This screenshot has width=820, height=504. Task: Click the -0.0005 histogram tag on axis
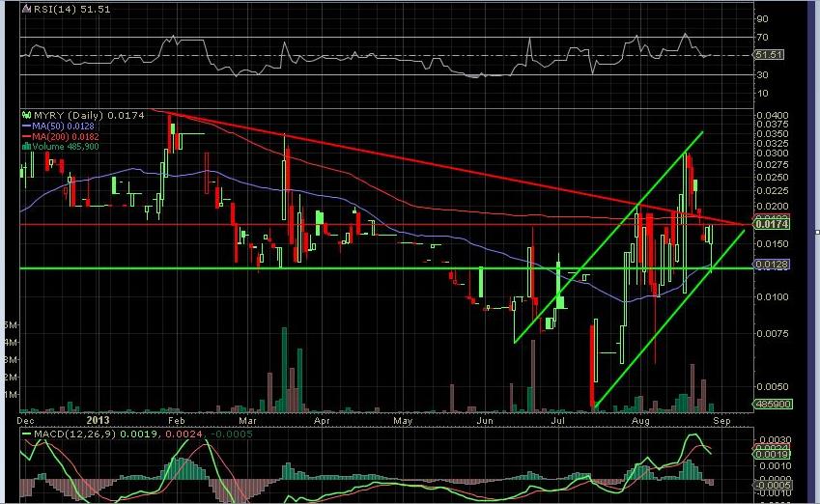[772, 486]
